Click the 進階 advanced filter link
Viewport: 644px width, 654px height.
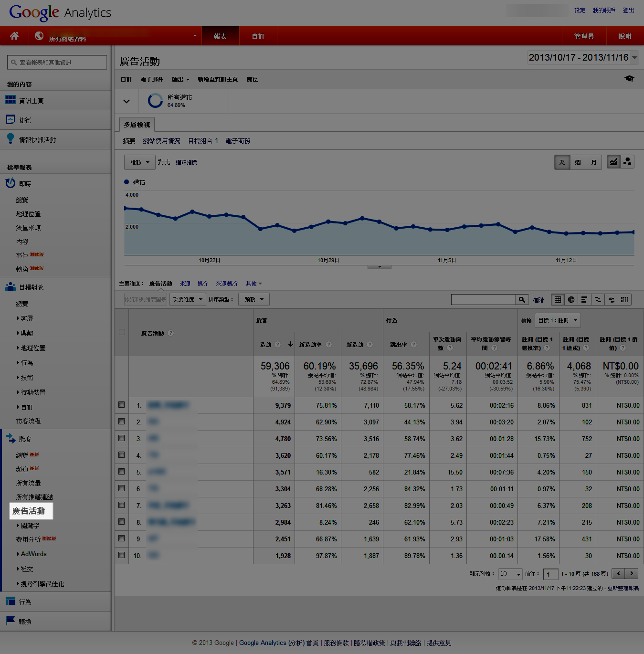pyautogui.click(x=538, y=300)
